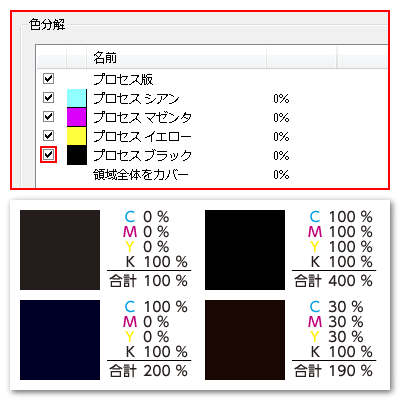400x400 pixels.
Task: Click the 合計 100 % total text
Action: (x=149, y=281)
